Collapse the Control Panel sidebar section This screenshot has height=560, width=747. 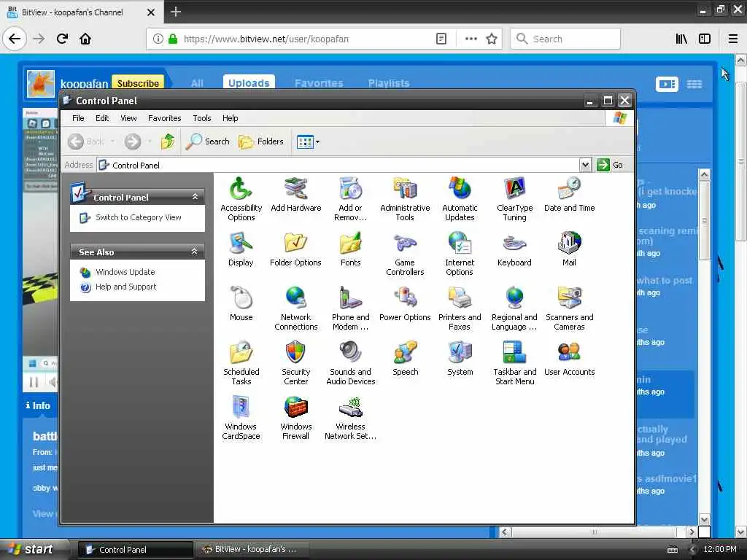195,197
